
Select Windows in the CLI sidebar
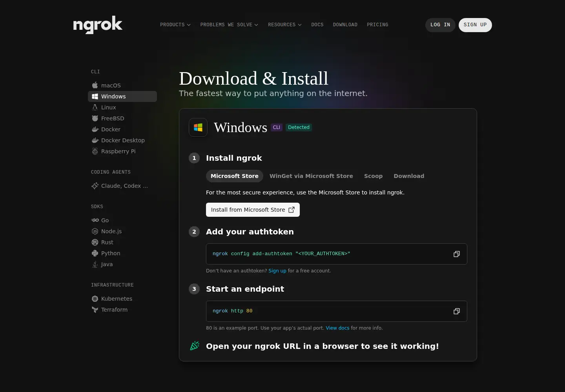[x=122, y=96]
